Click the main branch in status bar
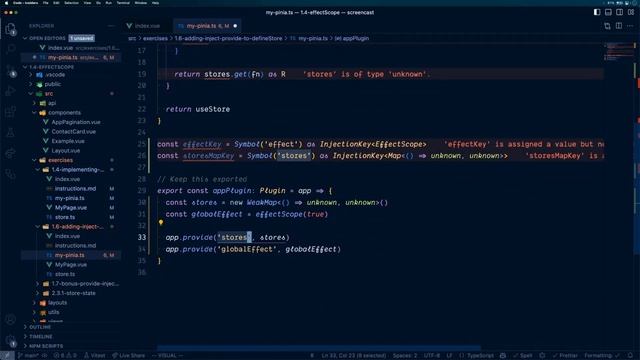The height and width of the screenshot is (360, 640). pyautogui.click(x=29, y=356)
